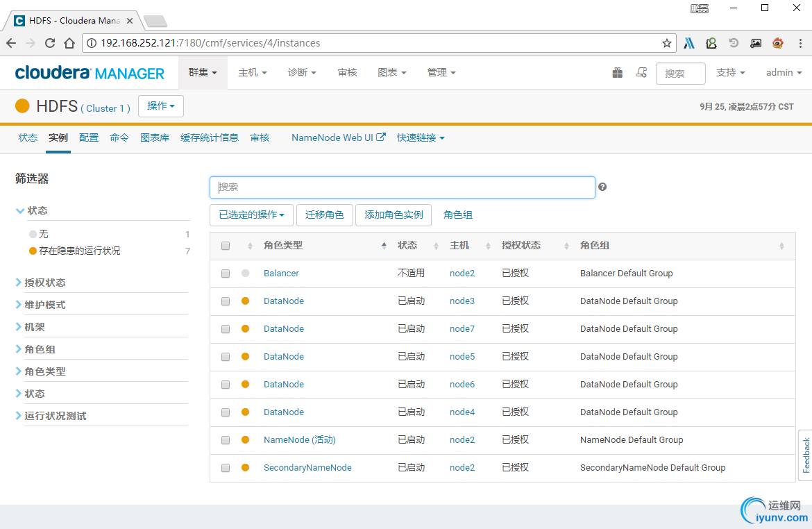Switch to the 状态 tab

[x=28, y=138]
